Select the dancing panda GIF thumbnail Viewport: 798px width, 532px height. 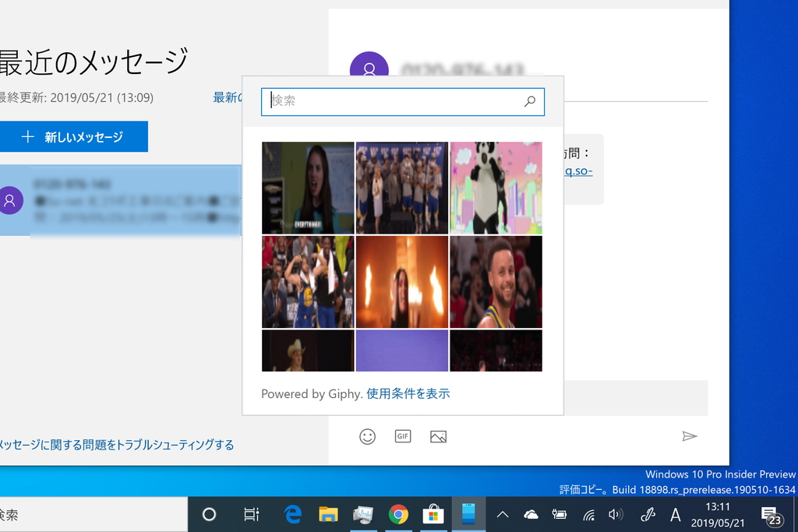pos(496,188)
